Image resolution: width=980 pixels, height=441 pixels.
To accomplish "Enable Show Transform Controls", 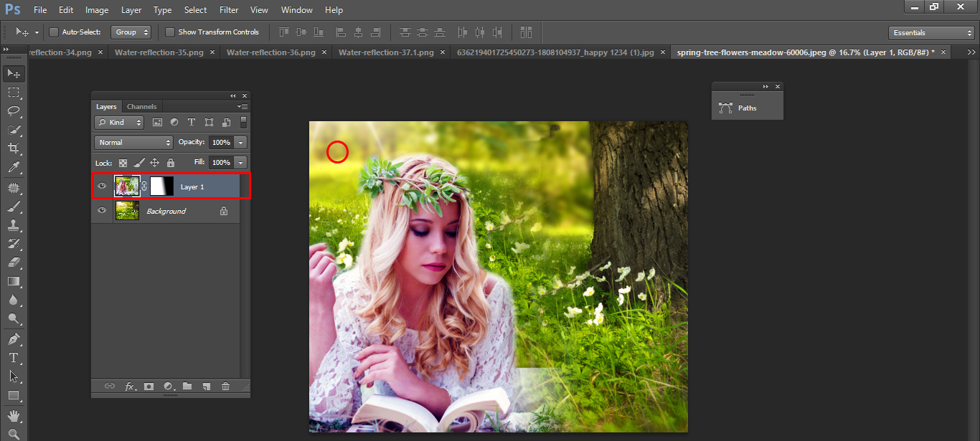I will click(170, 32).
